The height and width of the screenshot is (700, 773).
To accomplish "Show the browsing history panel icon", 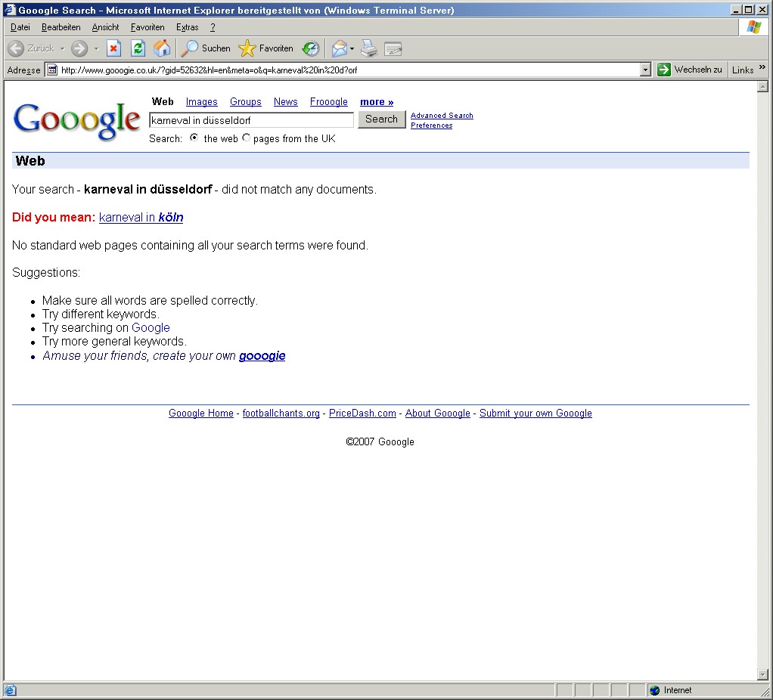I will tap(311, 48).
